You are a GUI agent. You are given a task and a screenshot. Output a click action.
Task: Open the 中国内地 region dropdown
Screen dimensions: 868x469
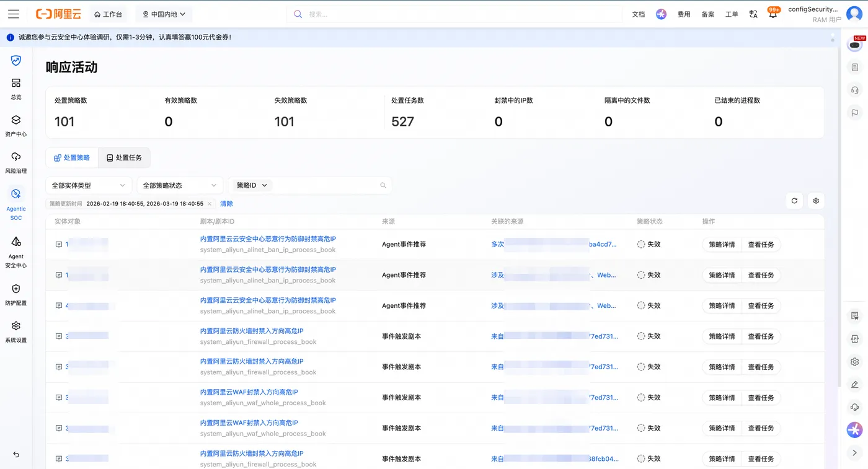pyautogui.click(x=164, y=14)
